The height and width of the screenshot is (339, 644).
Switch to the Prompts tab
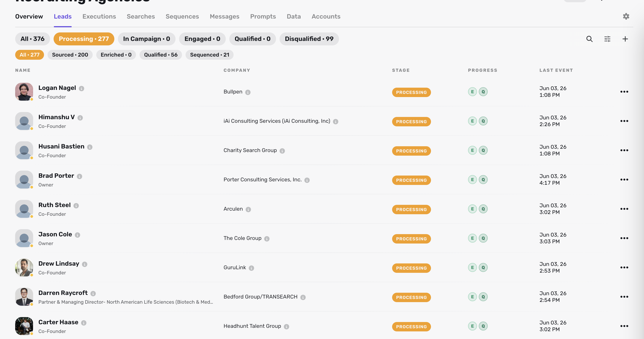(263, 17)
